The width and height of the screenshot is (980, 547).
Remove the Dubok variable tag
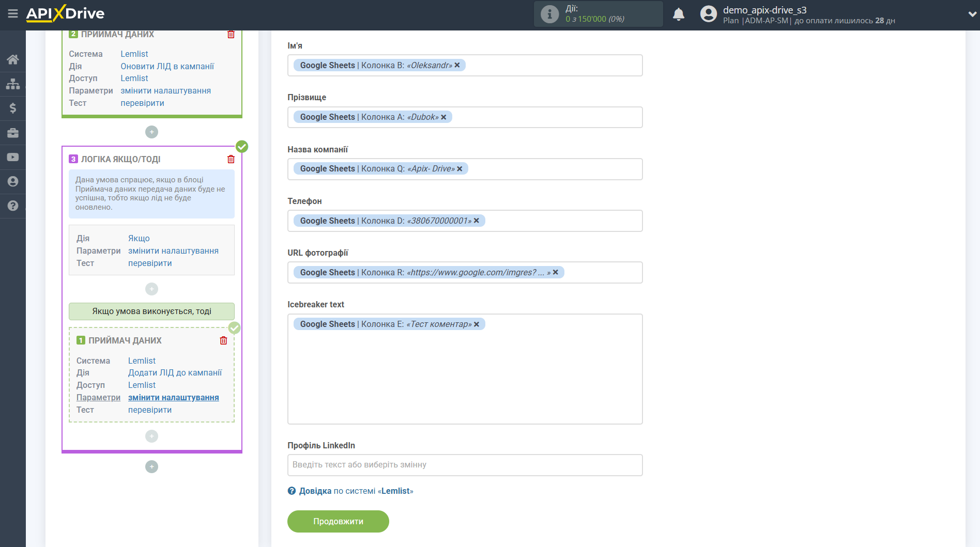point(443,117)
